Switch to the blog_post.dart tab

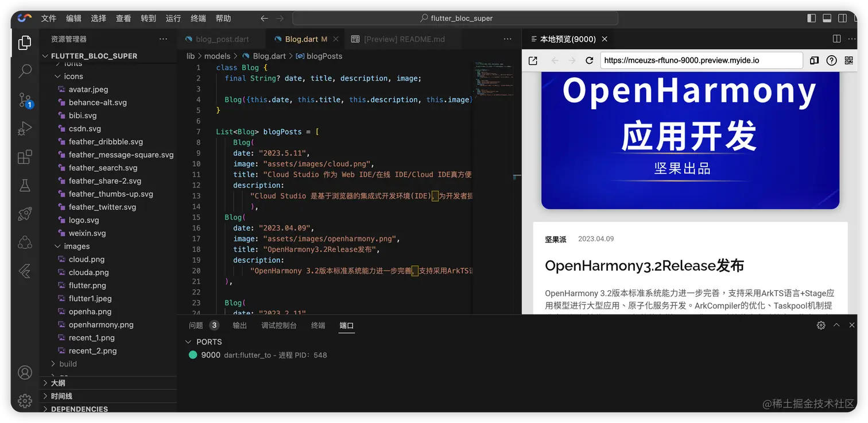click(222, 39)
